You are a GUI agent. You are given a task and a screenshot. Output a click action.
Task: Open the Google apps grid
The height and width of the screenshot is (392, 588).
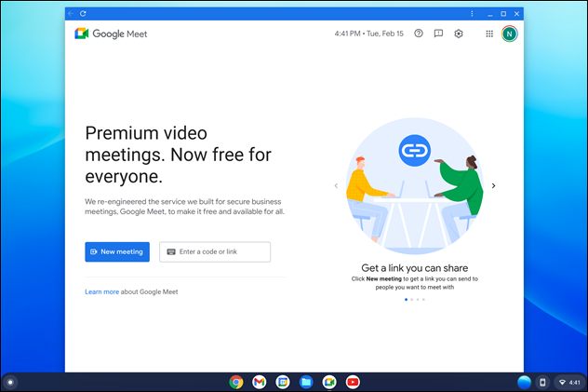click(489, 34)
